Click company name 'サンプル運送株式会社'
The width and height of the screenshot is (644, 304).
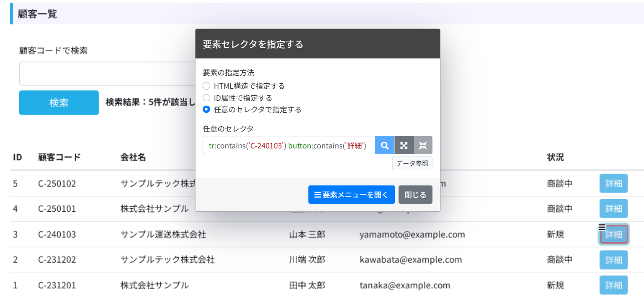[x=163, y=234]
